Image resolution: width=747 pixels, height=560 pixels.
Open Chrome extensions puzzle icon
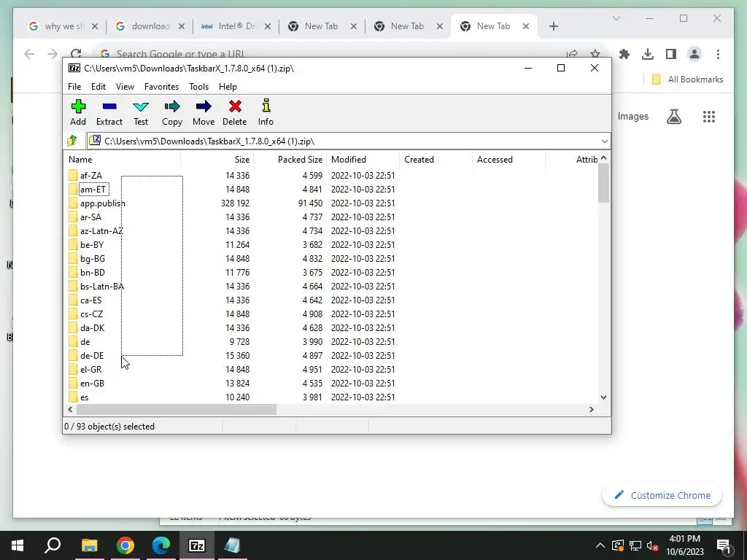click(x=624, y=54)
